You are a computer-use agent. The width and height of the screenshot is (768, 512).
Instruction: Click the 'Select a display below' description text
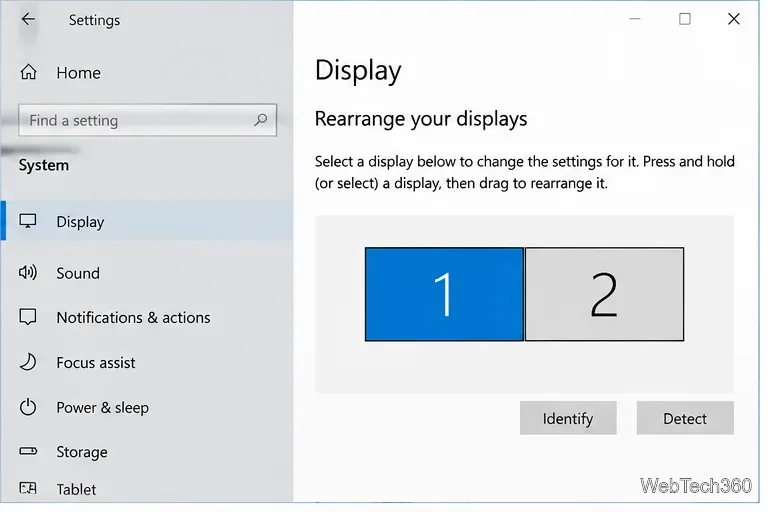click(525, 172)
